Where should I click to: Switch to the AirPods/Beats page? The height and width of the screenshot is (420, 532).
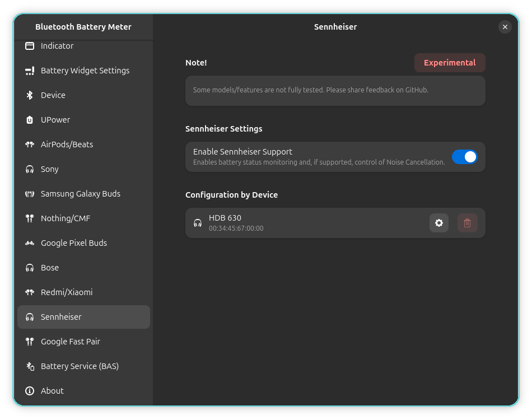click(x=83, y=144)
